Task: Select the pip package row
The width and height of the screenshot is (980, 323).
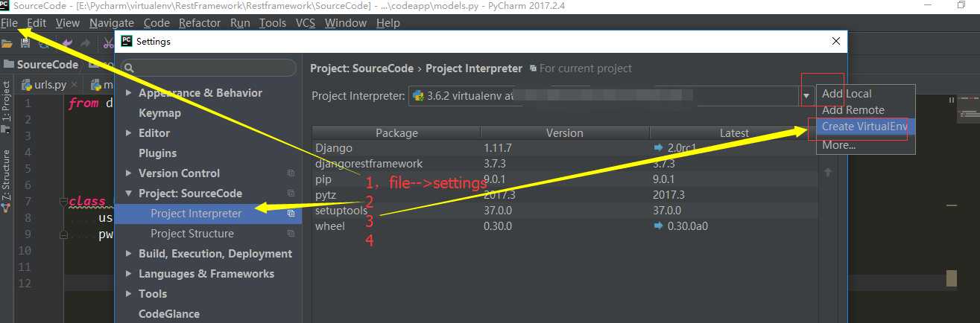Action: pyautogui.click(x=564, y=179)
